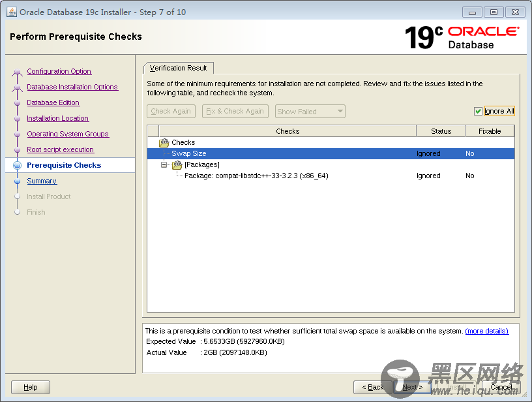Open the more details link

coord(486,331)
